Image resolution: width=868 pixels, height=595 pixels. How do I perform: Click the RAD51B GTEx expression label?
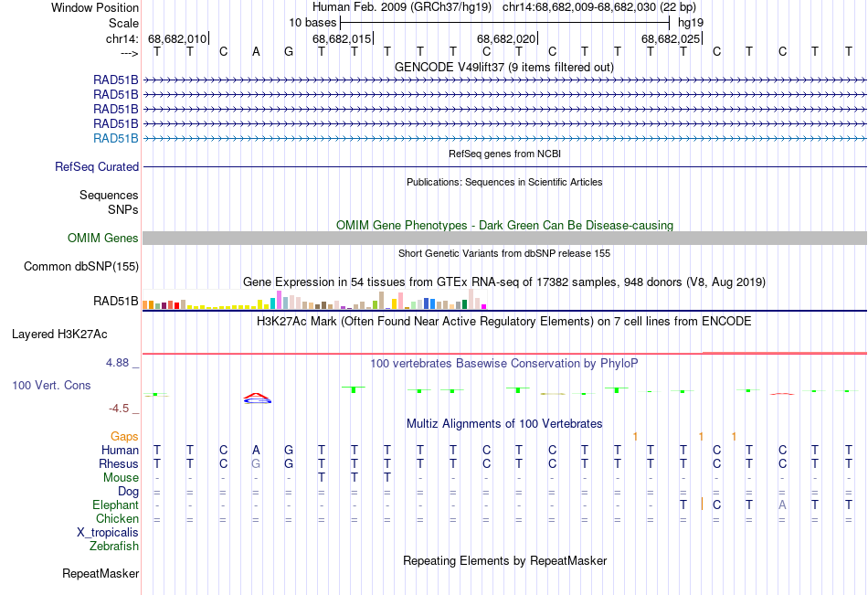(116, 301)
